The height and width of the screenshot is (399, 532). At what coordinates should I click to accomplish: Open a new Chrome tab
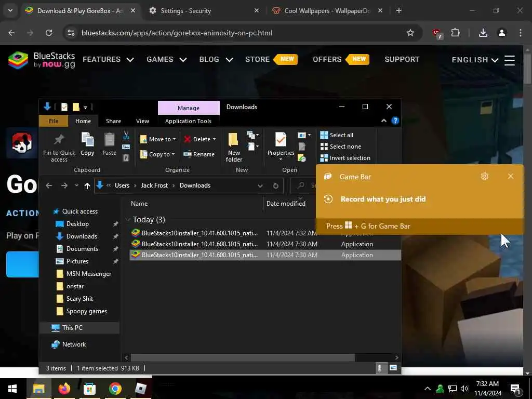(398, 11)
